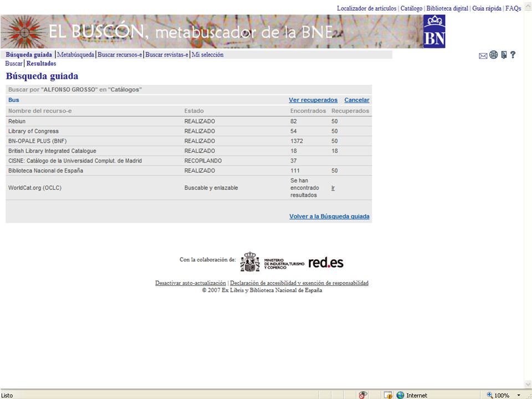The height and width of the screenshot is (399, 532).
Task: Click the Rebiun resource name
Action: pyautogui.click(x=17, y=121)
